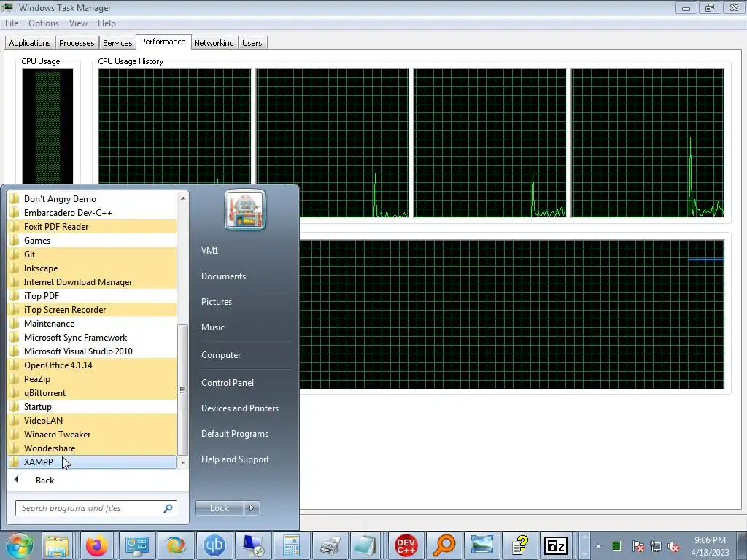Image resolution: width=747 pixels, height=560 pixels.
Task: Open Devices and Printers
Action: 239,408
